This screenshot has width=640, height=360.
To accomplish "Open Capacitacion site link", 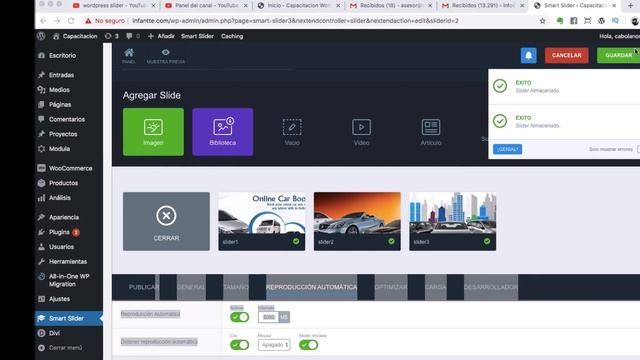I will point(75,36).
